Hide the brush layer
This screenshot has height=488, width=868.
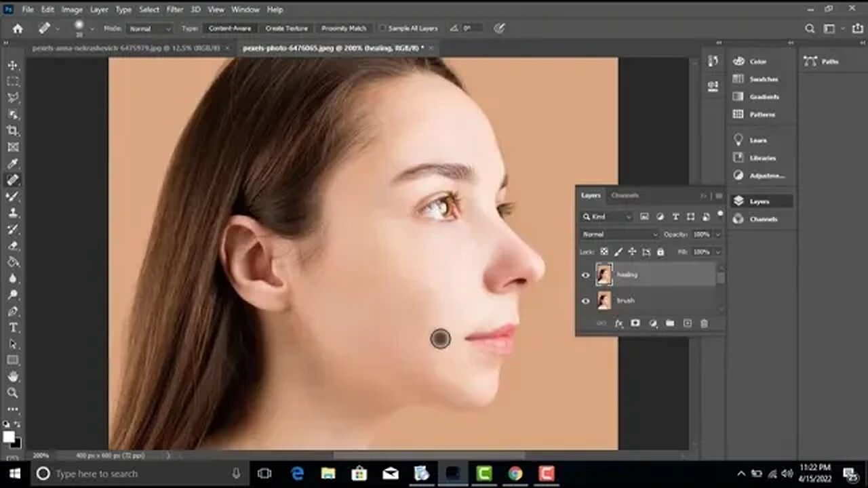click(586, 300)
